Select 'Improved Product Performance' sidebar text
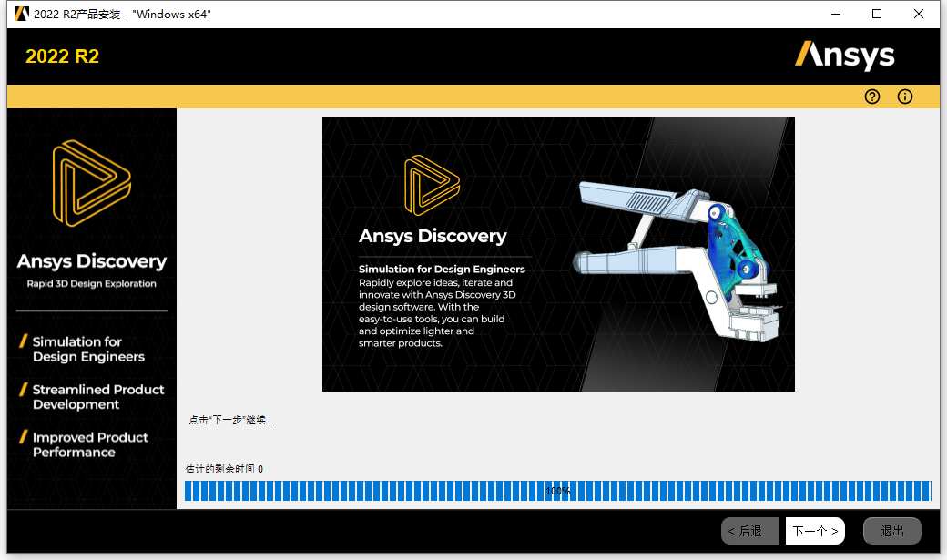This screenshot has width=947, height=560. (90, 444)
